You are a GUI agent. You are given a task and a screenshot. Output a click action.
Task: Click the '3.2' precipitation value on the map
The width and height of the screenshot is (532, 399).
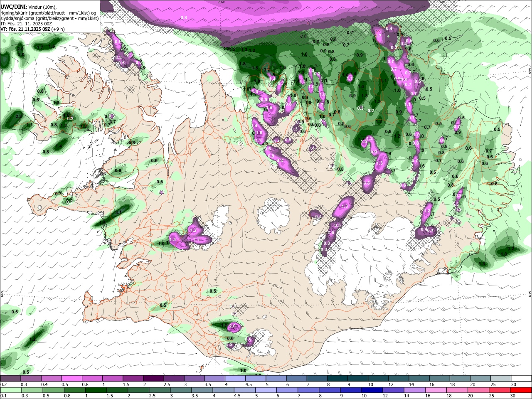(x=267, y=70)
